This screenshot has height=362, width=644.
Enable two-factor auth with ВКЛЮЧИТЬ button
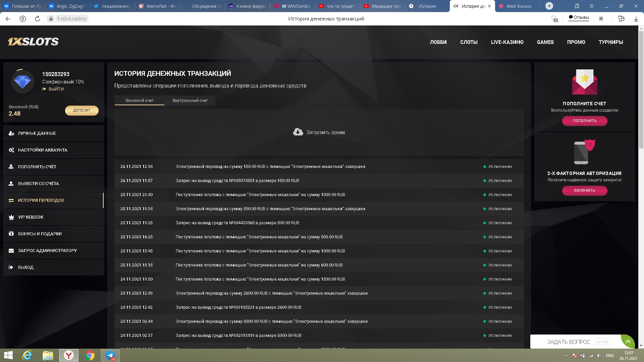(584, 190)
